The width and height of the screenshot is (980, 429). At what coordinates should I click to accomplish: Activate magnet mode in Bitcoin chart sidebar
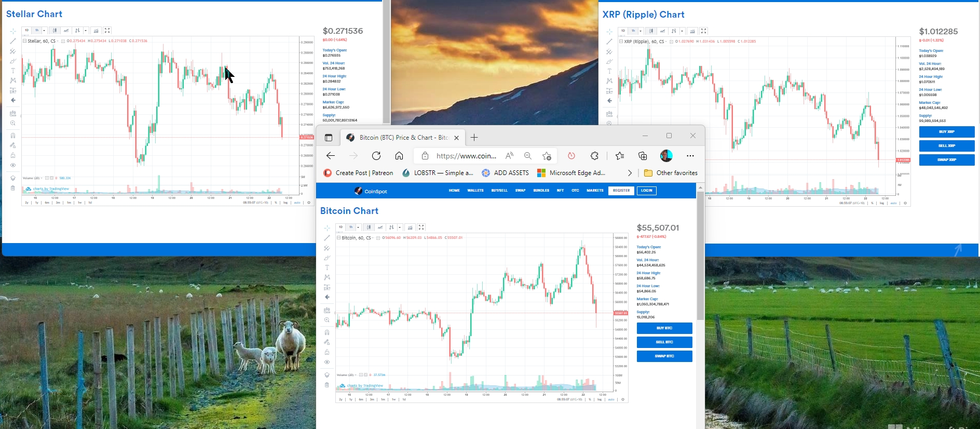[x=327, y=332]
